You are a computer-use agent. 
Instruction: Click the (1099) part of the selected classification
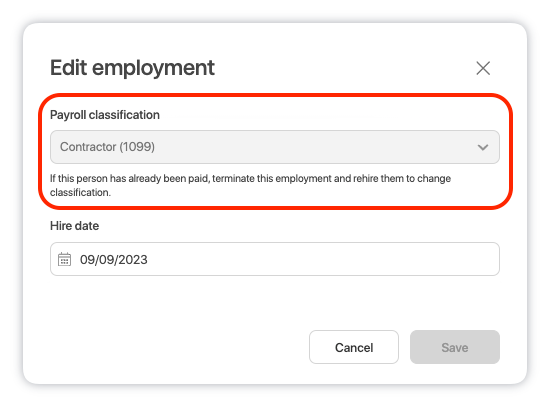[x=137, y=147]
